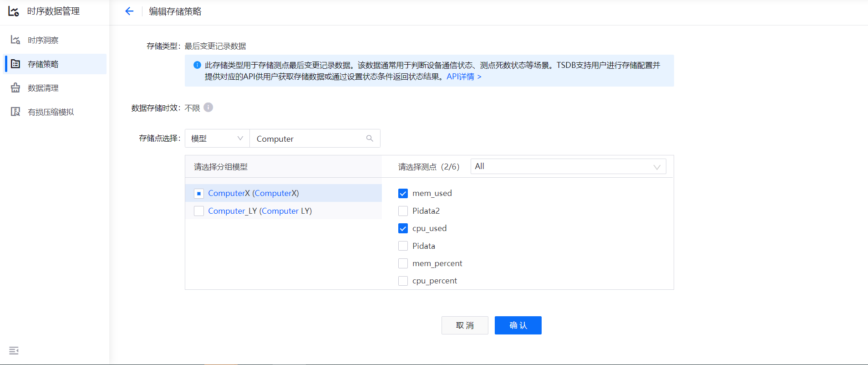Click the cpu_percent label text

[435, 281]
